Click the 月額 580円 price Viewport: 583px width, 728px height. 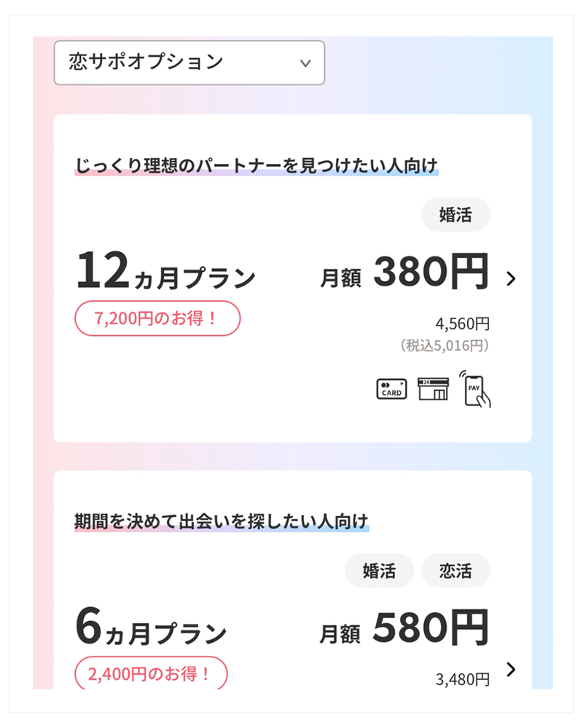point(404,629)
